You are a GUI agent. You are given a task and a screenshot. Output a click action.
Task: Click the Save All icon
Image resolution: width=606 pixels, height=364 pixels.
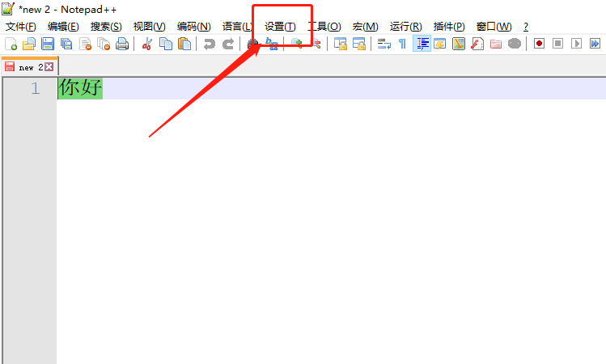click(x=66, y=44)
